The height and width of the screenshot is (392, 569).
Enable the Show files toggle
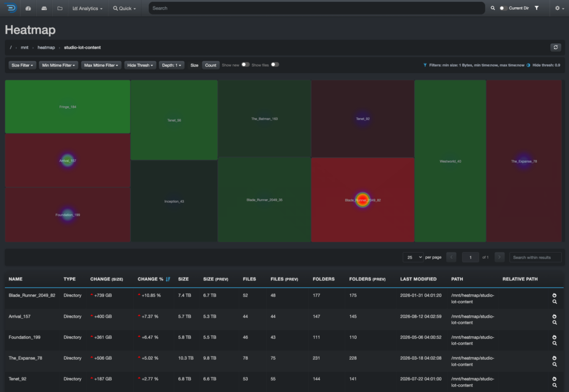(275, 64)
